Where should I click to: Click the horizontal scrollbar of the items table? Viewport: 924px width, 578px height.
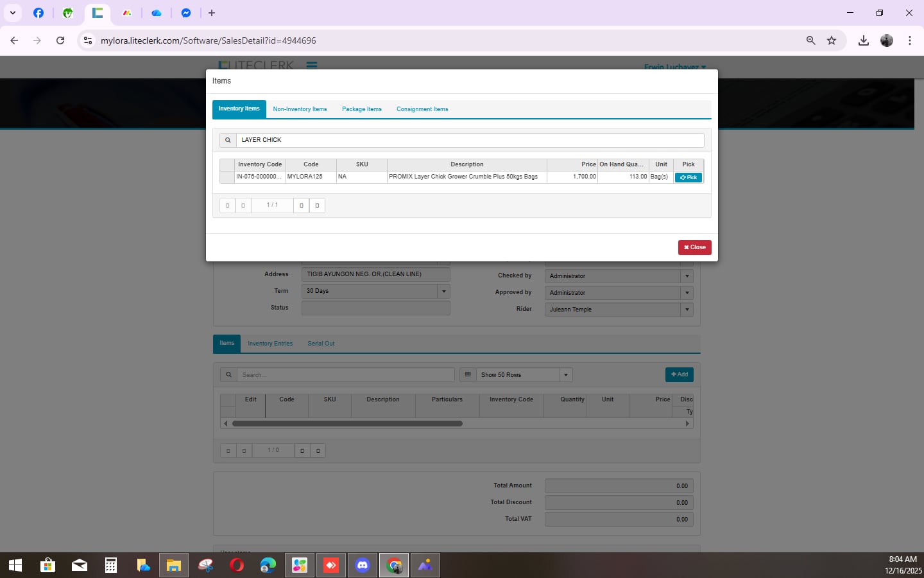(x=347, y=424)
